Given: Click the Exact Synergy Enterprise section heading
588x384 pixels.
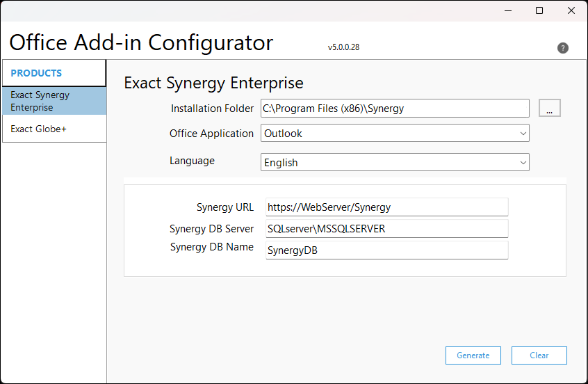Looking at the screenshot, I should point(213,83).
